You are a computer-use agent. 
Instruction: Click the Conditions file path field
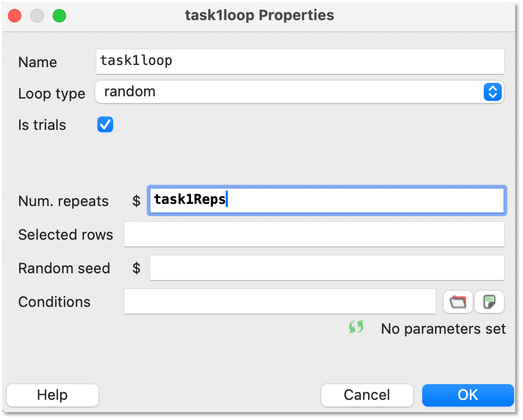tap(280, 302)
